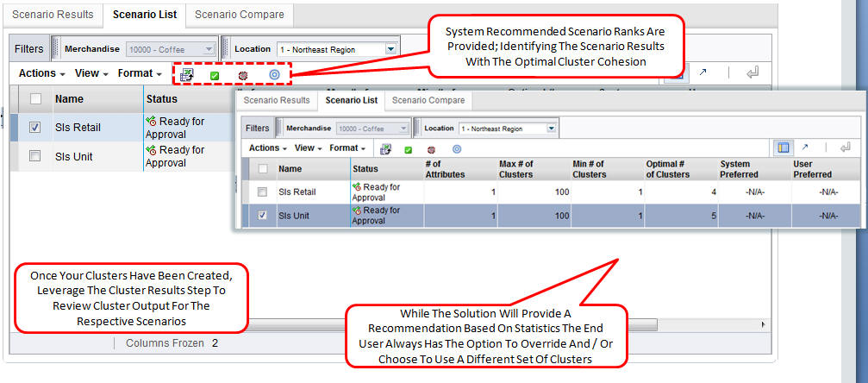Click red circular toolbar icon in back panel

click(x=243, y=76)
